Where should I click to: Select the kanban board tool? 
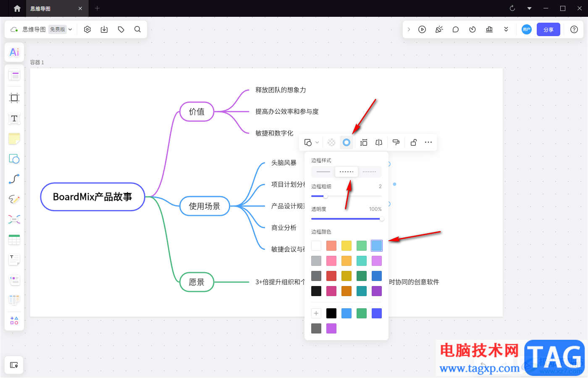(14, 300)
